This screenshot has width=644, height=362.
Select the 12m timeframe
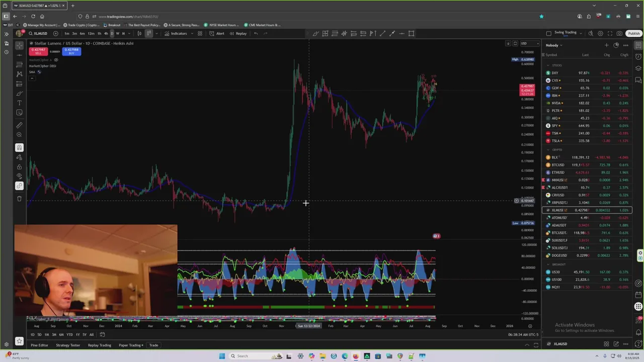(91, 34)
